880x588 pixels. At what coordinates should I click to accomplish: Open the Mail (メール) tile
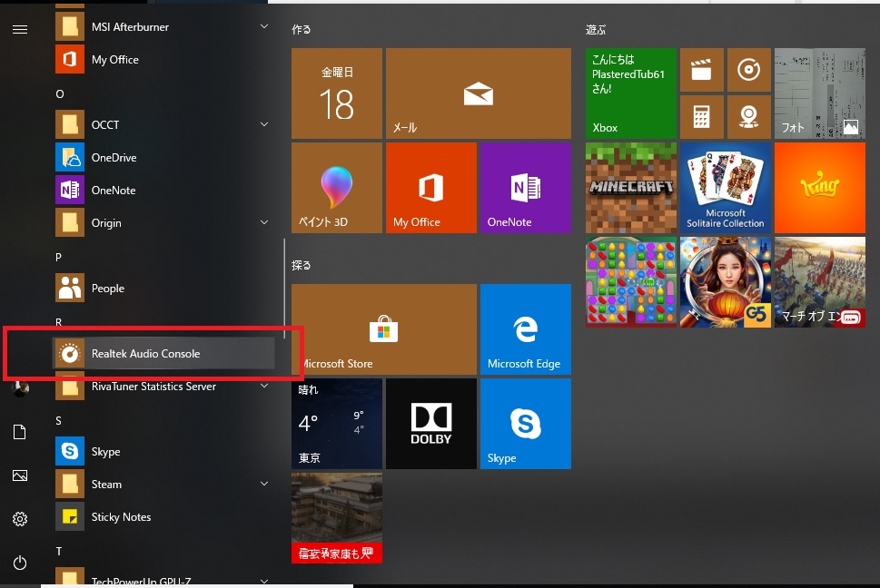(479, 93)
